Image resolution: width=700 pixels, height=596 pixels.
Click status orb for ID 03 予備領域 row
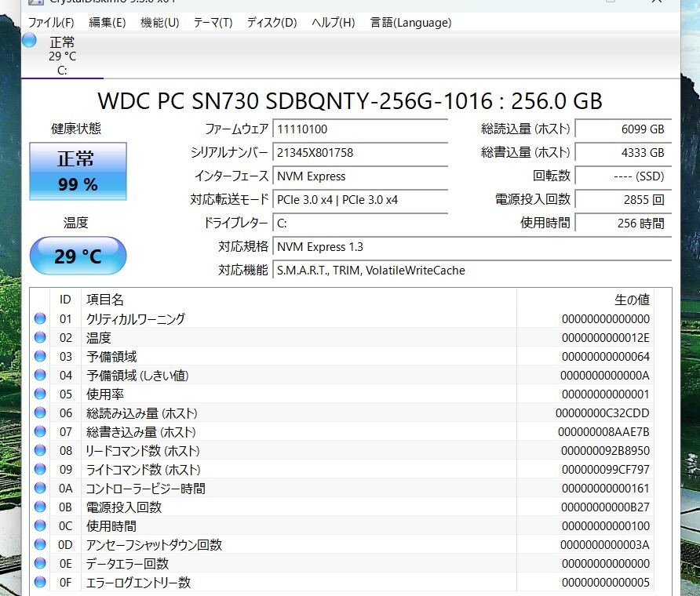(40, 356)
